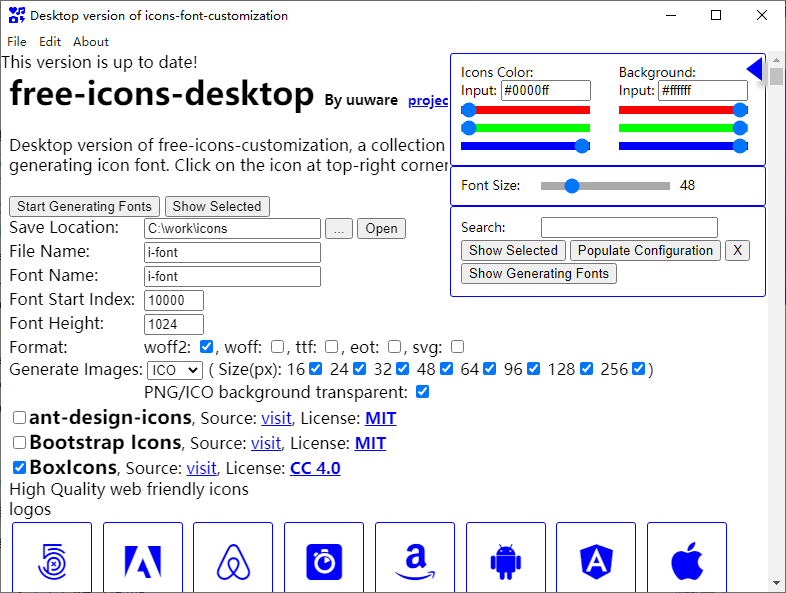The height and width of the screenshot is (593, 786).
Task: Click the Background blue slider
Action: [683, 146]
